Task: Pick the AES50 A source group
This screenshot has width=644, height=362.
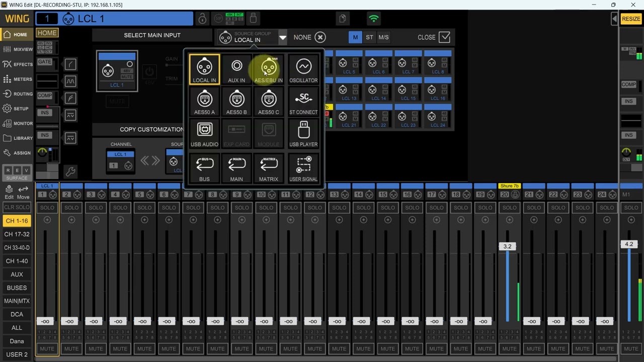Action: pos(204,102)
